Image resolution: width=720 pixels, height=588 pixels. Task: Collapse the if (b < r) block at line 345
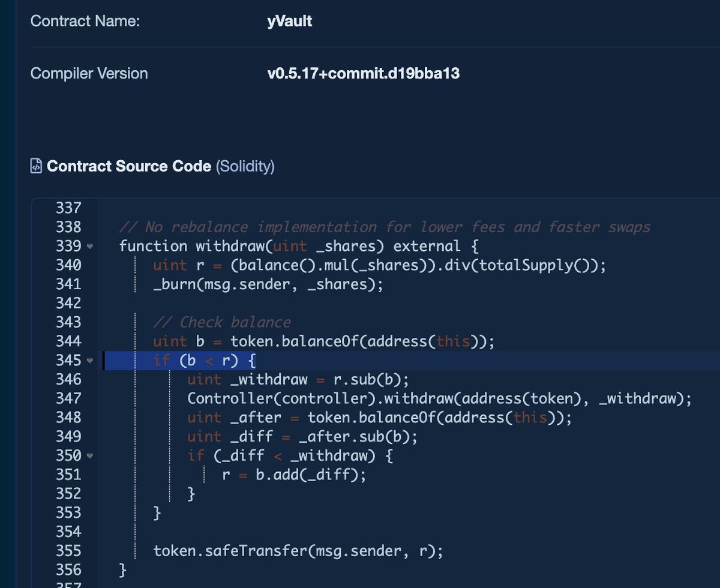point(90,361)
